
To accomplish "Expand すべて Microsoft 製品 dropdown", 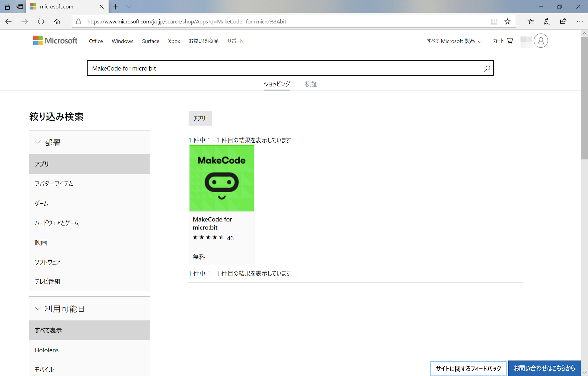I will [454, 41].
